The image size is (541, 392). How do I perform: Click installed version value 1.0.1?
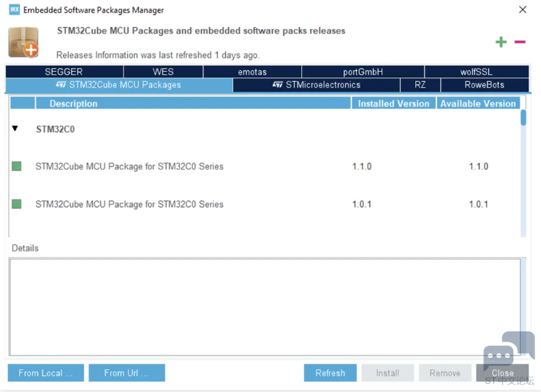[362, 204]
